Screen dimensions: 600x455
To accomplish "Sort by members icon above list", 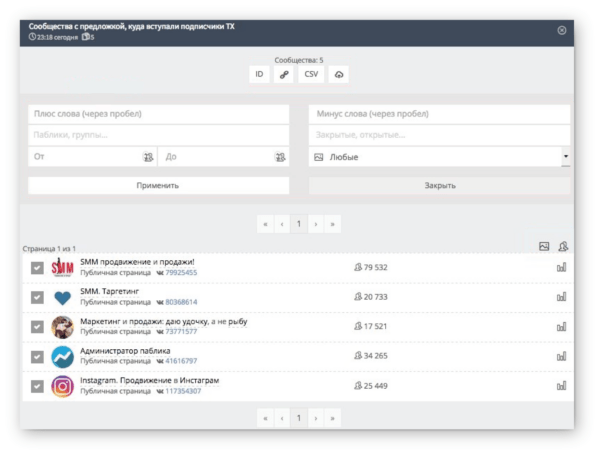I will pyautogui.click(x=563, y=246).
